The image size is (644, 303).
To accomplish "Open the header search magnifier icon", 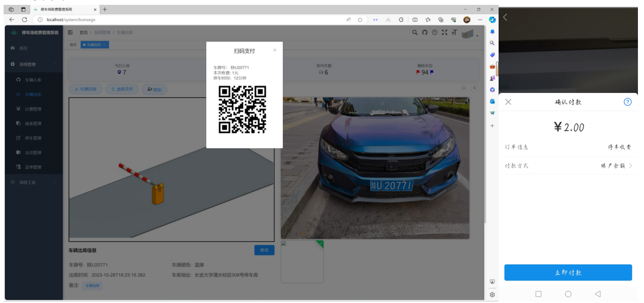I will 415,32.
